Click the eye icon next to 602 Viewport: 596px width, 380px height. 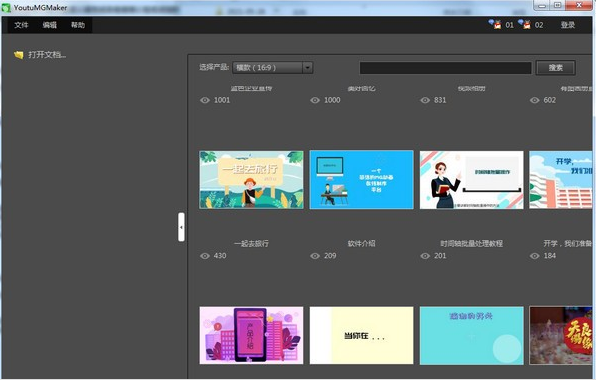(x=534, y=100)
